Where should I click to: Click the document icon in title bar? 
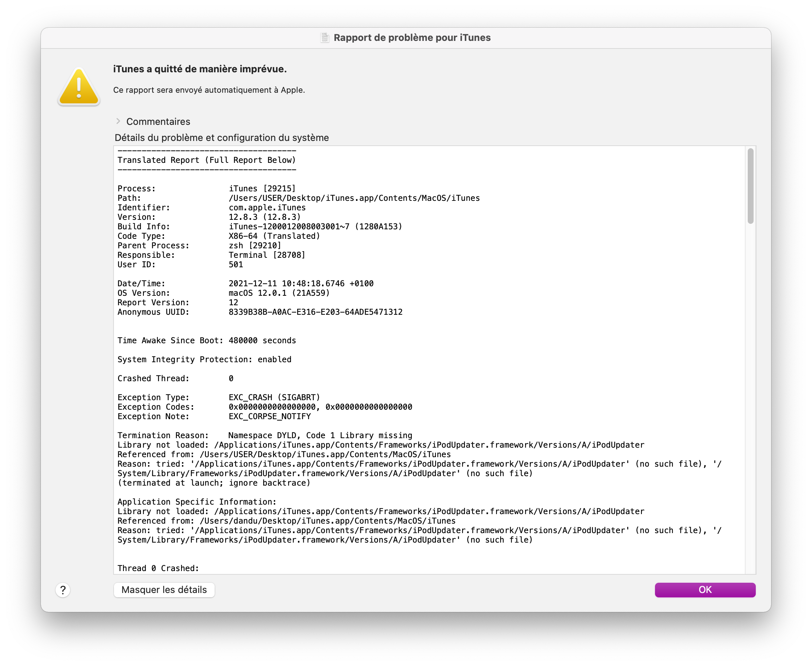click(x=325, y=38)
